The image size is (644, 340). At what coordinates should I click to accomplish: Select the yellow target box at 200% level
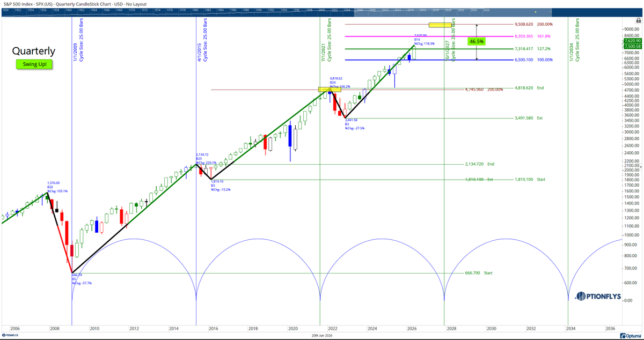440,25
